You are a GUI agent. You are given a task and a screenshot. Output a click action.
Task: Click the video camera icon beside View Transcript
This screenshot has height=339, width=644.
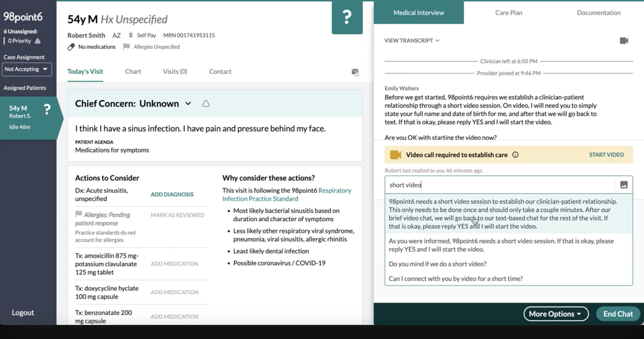[x=624, y=41]
